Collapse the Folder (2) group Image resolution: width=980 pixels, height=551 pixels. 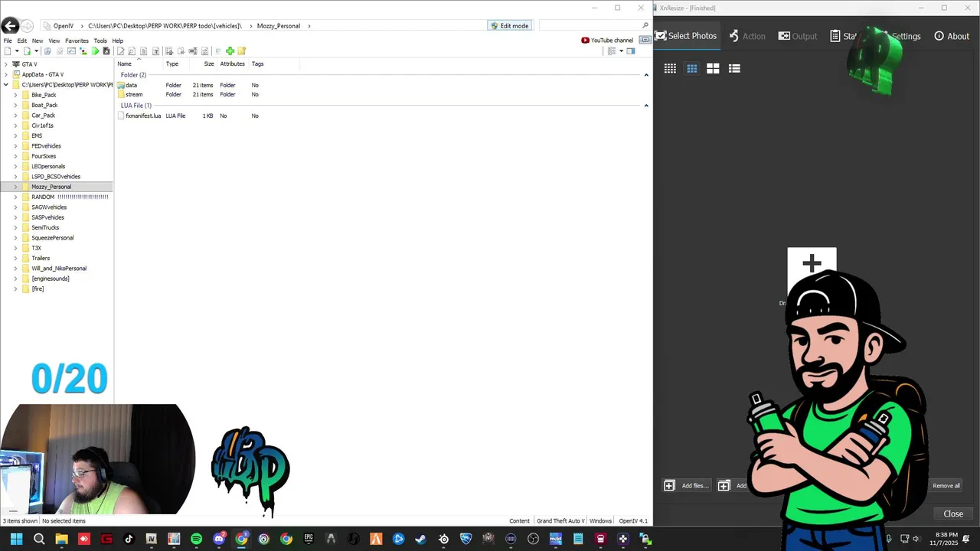pos(646,75)
